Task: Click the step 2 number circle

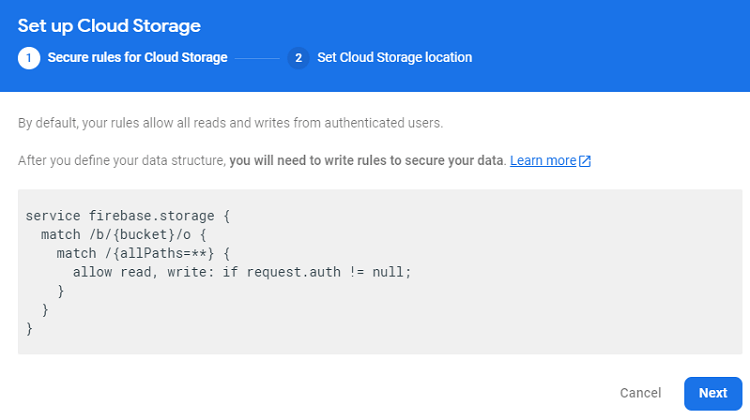Action: tap(298, 58)
